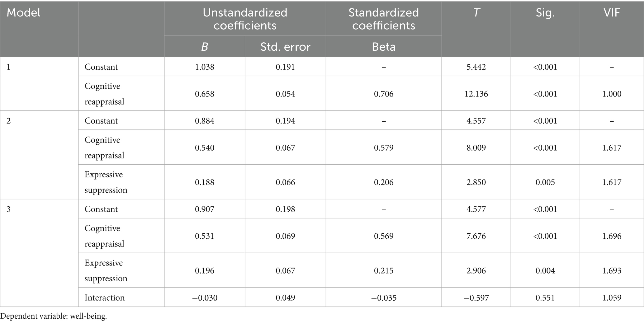Screen dimensions: 644x323
Task: Click the dependent variable footnote text
Action: 54,316
